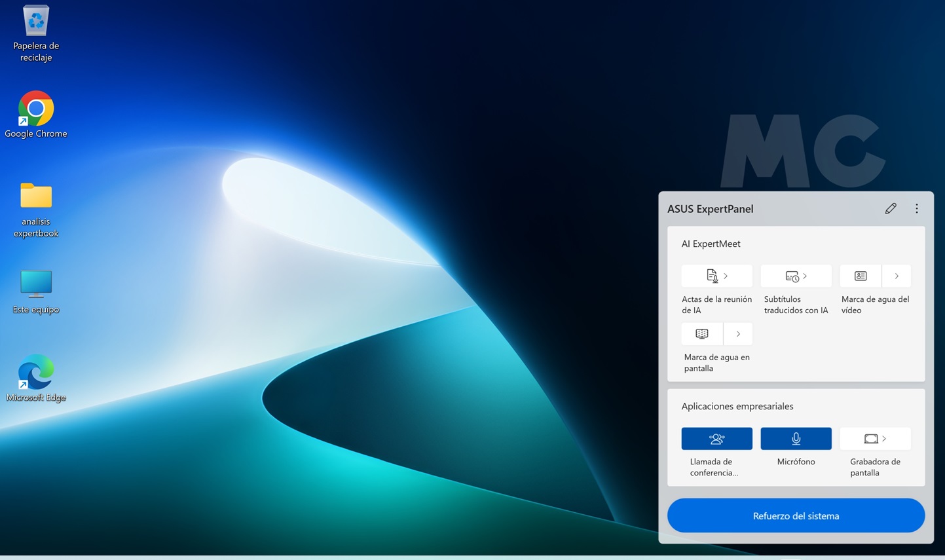Click the AI ExpertMeet section heading

tap(711, 244)
